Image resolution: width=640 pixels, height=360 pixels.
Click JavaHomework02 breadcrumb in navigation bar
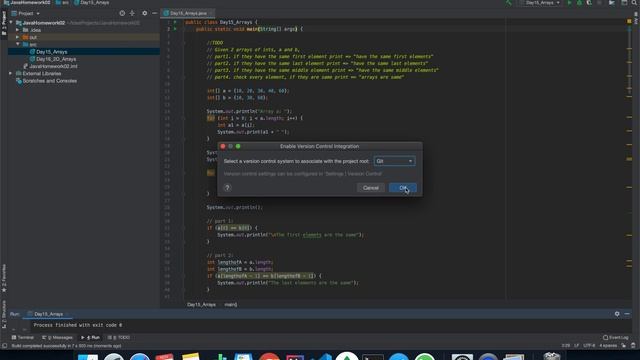point(27,3)
